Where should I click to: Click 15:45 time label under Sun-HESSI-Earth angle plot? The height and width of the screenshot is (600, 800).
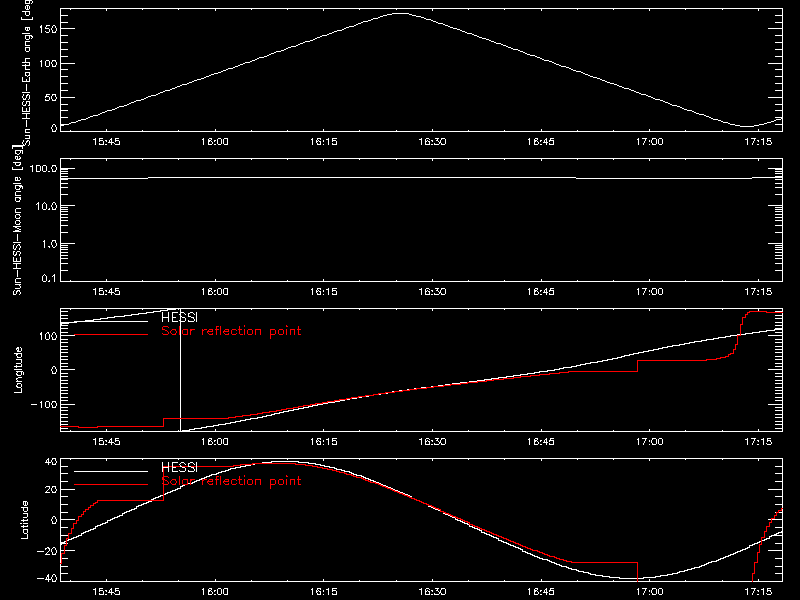tap(106, 142)
